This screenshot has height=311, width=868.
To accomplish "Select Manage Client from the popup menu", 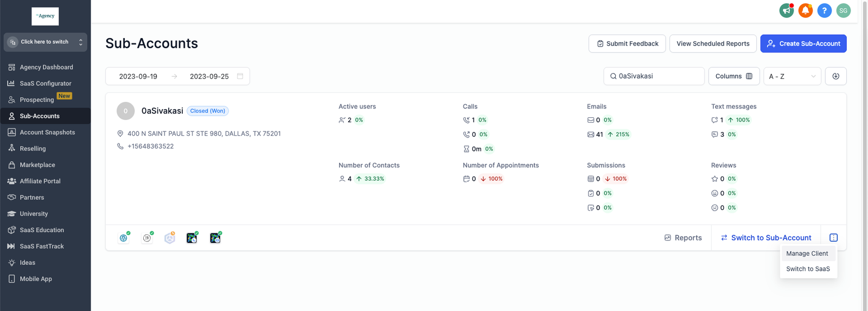I will pos(807,253).
